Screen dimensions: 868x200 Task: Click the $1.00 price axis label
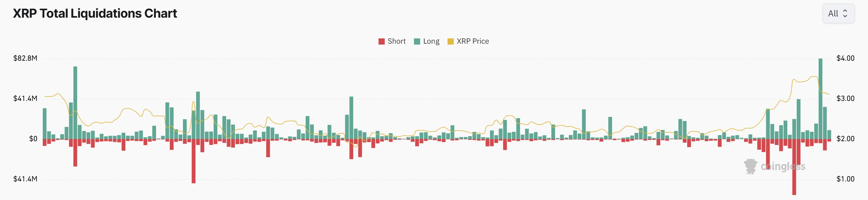click(x=845, y=179)
